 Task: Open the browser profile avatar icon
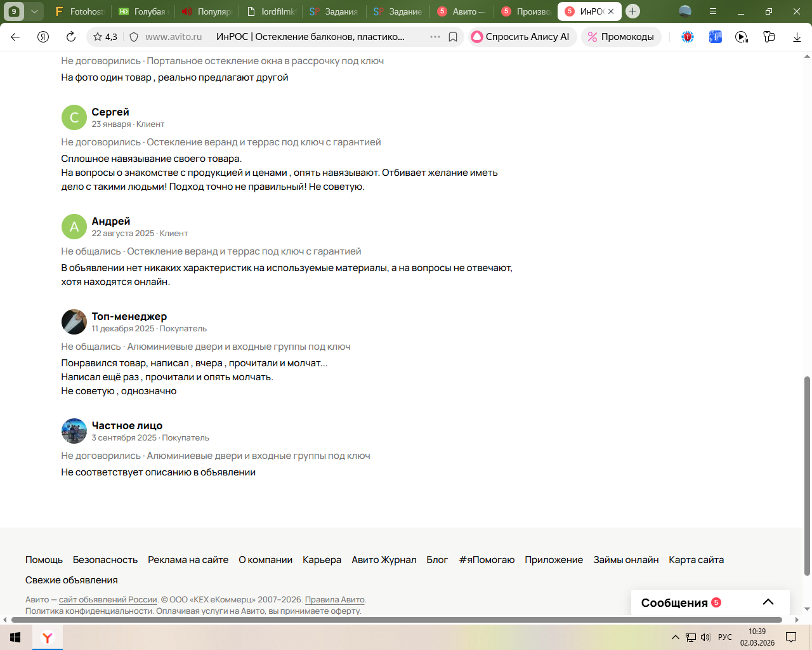(x=685, y=11)
